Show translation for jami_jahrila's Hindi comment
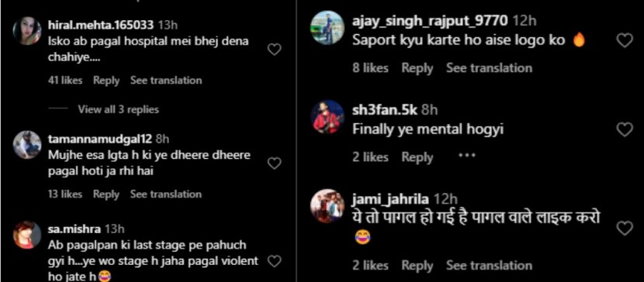644x282 pixels. (489, 265)
